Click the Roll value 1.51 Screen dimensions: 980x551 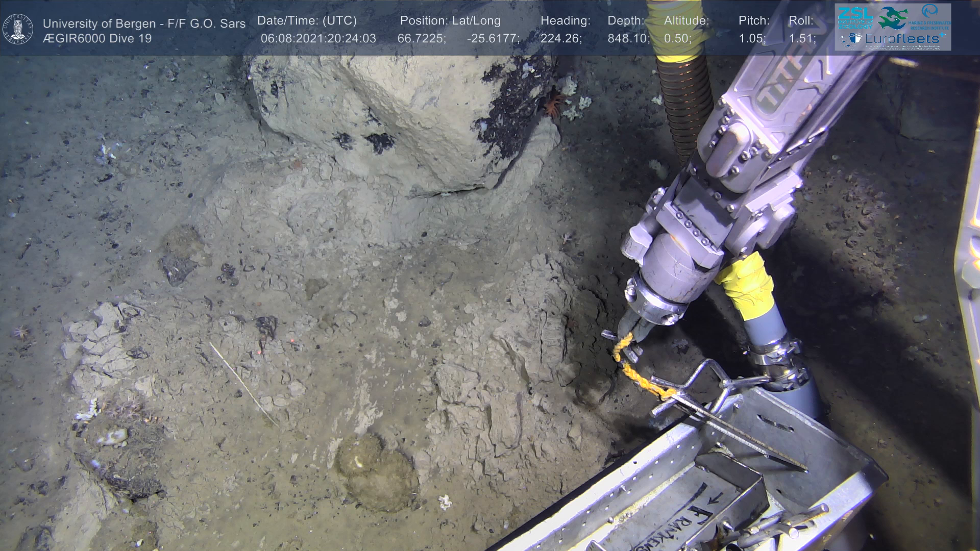tap(802, 39)
